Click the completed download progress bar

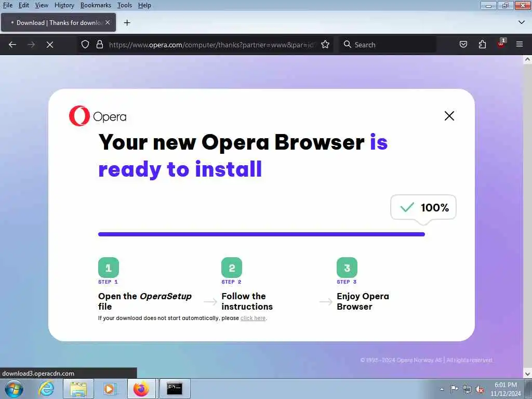click(262, 234)
